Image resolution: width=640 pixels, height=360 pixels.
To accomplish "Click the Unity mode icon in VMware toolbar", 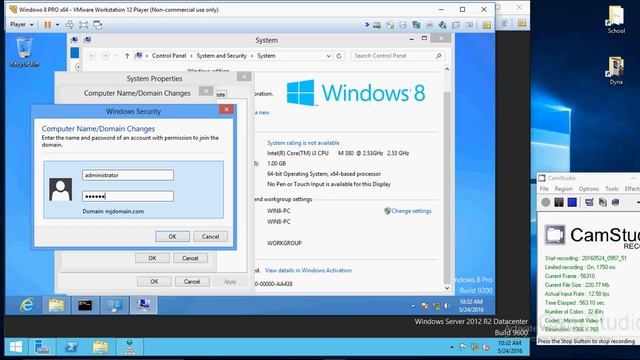I will pyautogui.click(x=98, y=25).
